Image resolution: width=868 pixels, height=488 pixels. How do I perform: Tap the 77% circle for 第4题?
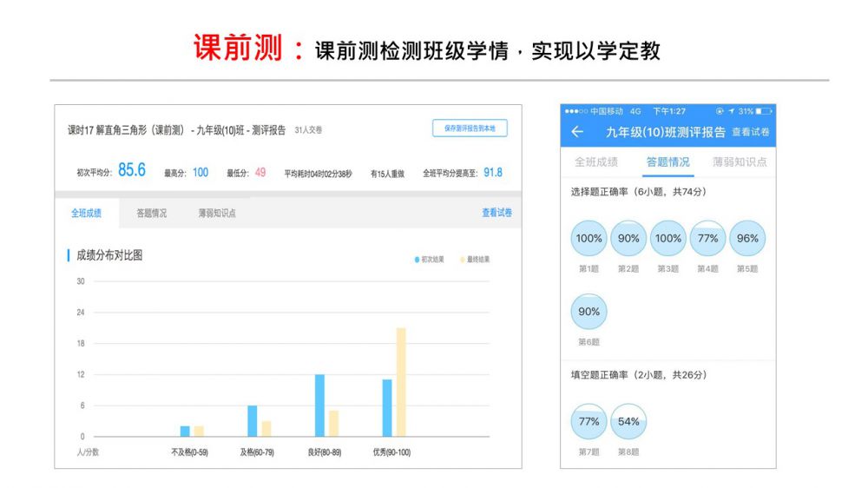(707, 238)
